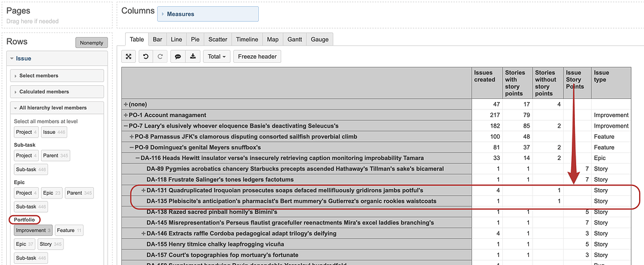644x265 pixels.
Task: Select Feature level under Portfolio
Action: coord(68,230)
